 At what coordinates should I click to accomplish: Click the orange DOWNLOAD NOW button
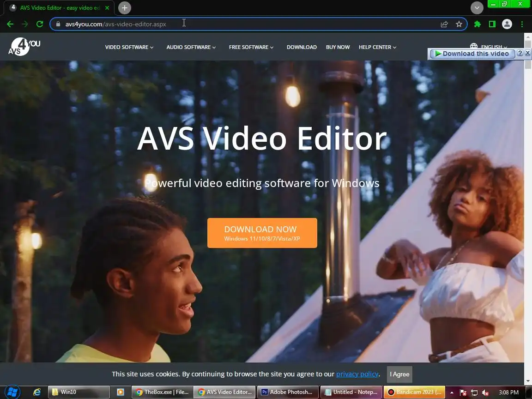262,233
